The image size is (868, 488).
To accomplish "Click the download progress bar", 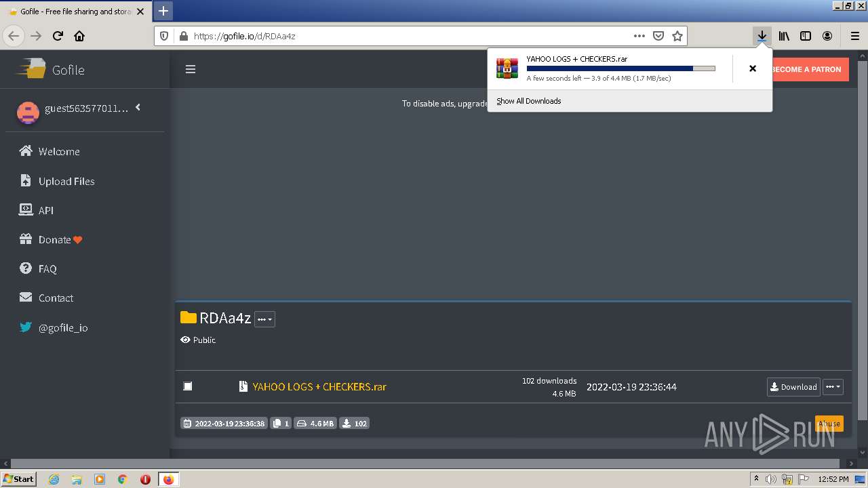I will [621, 68].
